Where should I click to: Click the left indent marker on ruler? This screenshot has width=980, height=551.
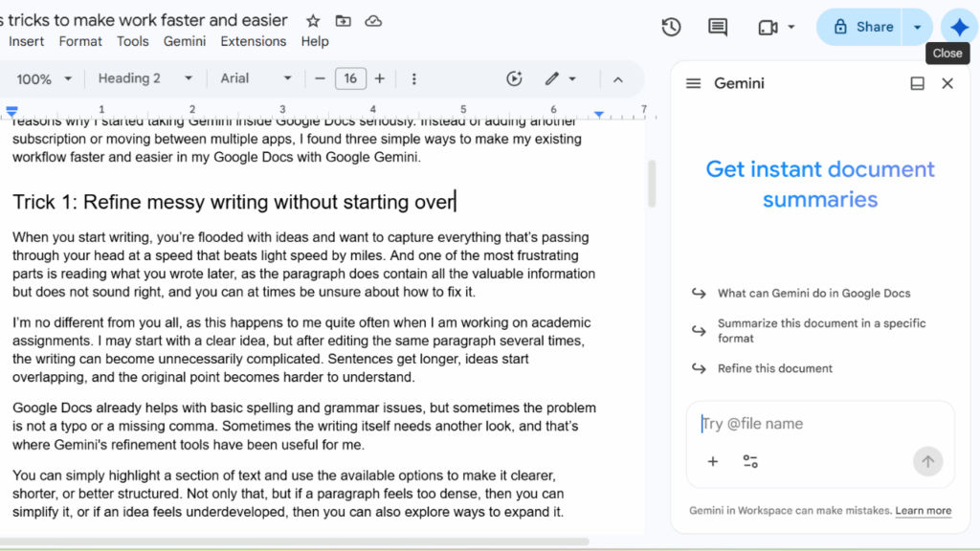click(x=11, y=113)
